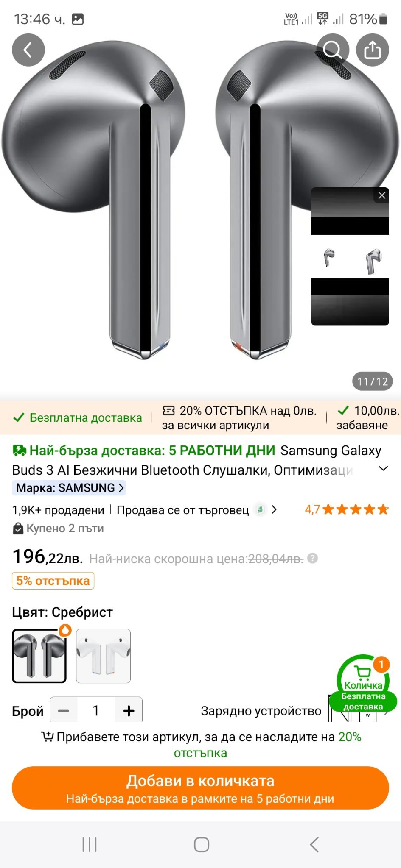Tap the price info question mark icon

[x=313, y=558]
